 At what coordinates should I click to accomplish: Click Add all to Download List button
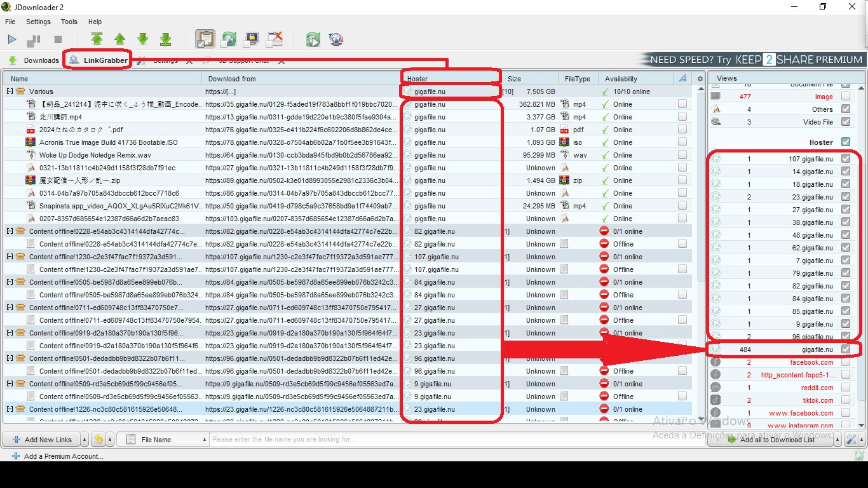771,439
